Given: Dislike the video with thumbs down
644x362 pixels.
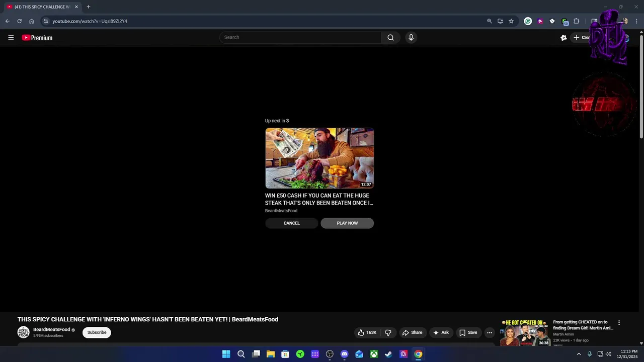Looking at the screenshot, I should click(x=388, y=332).
